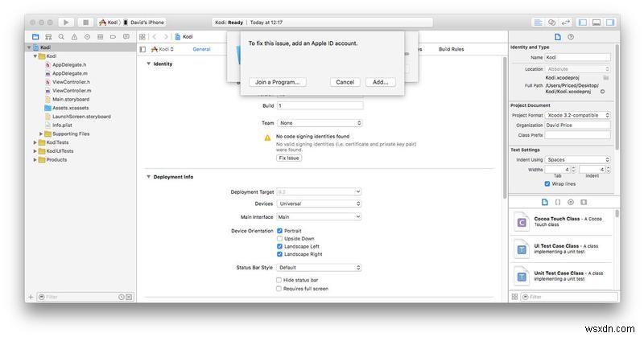Uncheck the Portrait orientation checkbox

(280, 231)
